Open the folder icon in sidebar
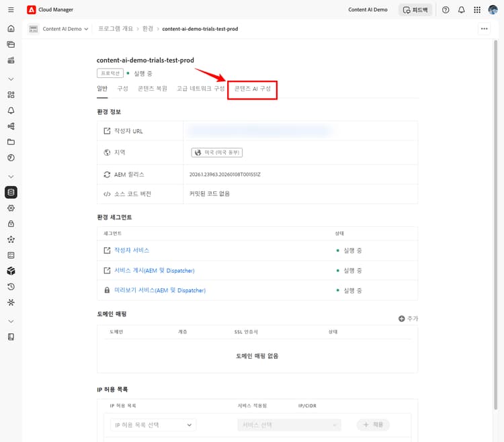 [11, 142]
